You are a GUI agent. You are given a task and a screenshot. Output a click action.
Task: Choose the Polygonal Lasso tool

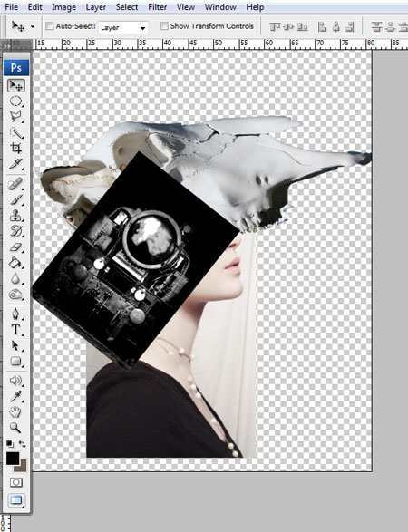[16, 116]
